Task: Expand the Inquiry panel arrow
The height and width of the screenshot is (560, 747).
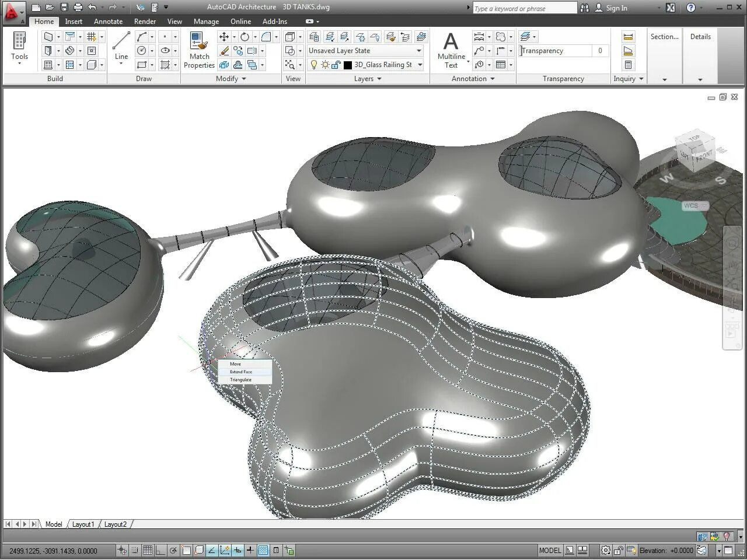Action: (x=641, y=79)
